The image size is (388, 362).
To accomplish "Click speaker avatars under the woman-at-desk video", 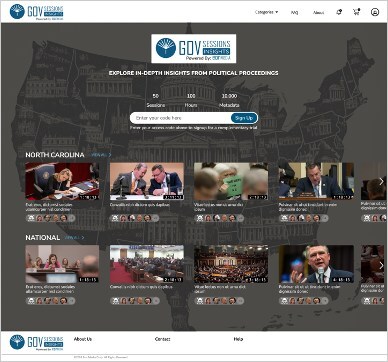I will (51, 218).
